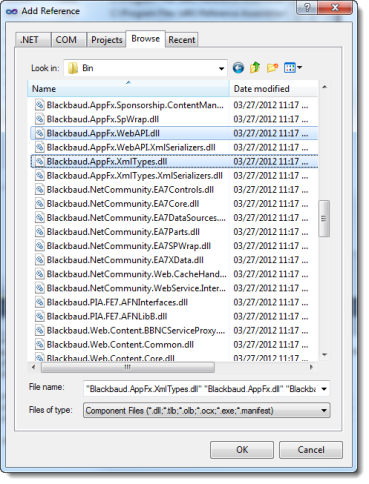Image resolution: width=369 pixels, height=484 pixels.
Task: Click the vertical scrollbar thumb
Action: [324, 218]
